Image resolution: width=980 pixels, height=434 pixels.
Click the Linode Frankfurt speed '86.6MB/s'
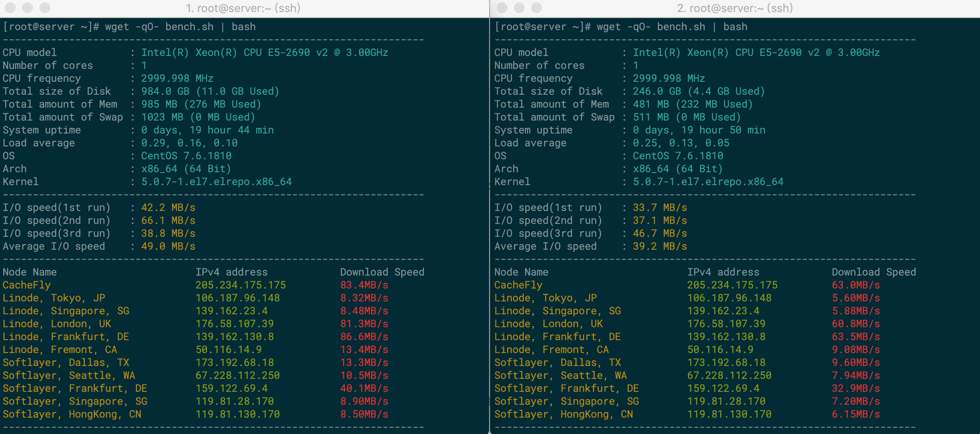(364, 337)
